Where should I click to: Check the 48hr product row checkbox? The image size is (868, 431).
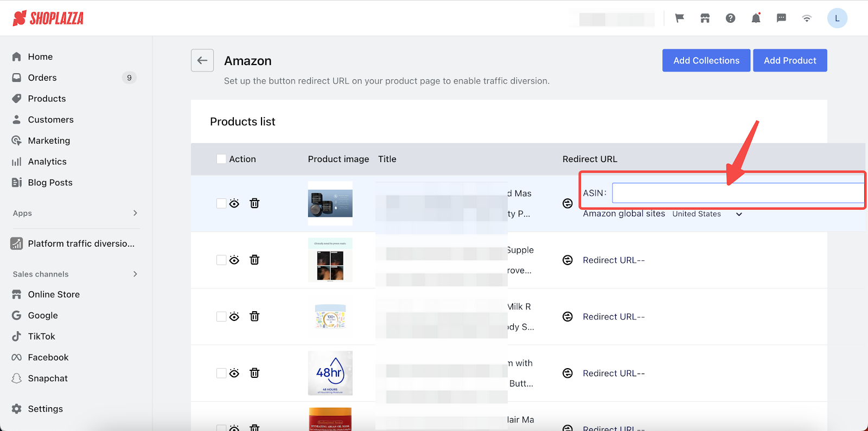pos(221,373)
